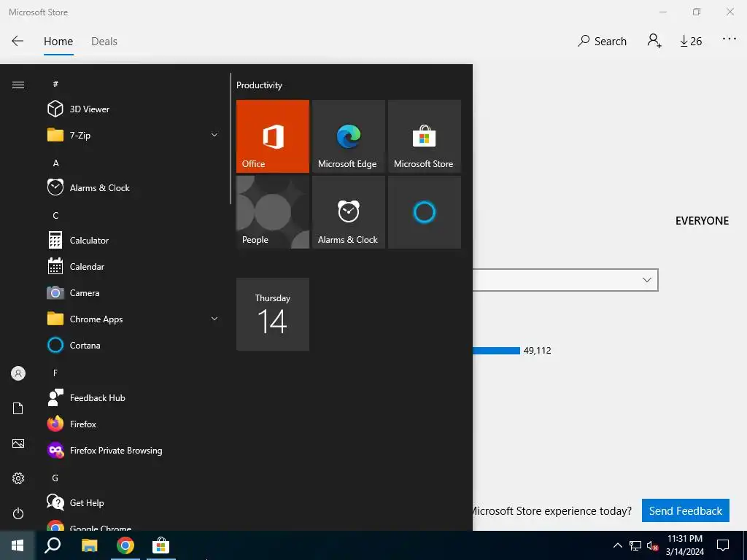Viewport: 747px width, 560px height.
Task: Expand the Start menu hamburger button
Action: (x=18, y=85)
